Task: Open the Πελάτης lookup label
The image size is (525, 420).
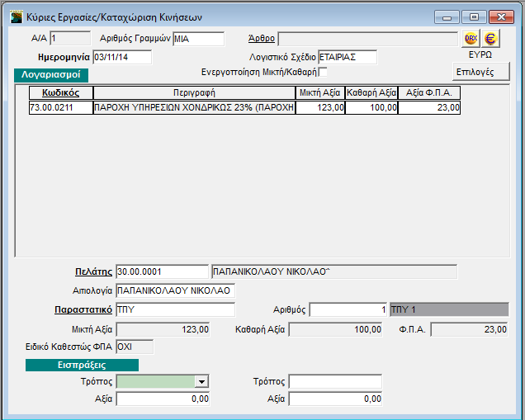Action: 93,271
